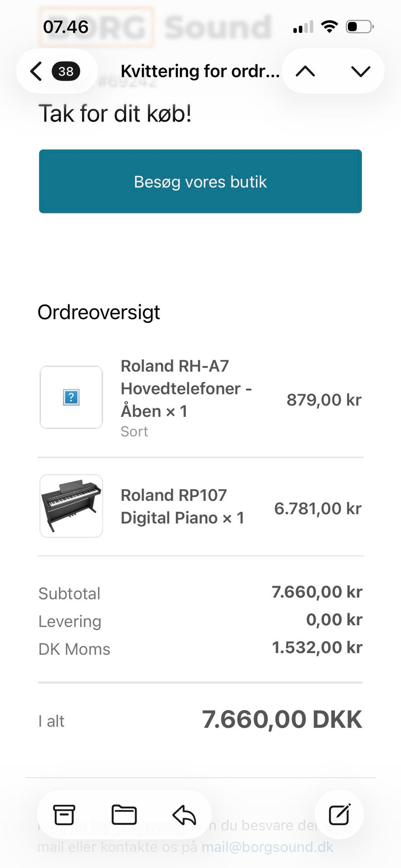Go to next message with down chevron
Screen dimensions: 401x868
pyautogui.click(x=360, y=71)
